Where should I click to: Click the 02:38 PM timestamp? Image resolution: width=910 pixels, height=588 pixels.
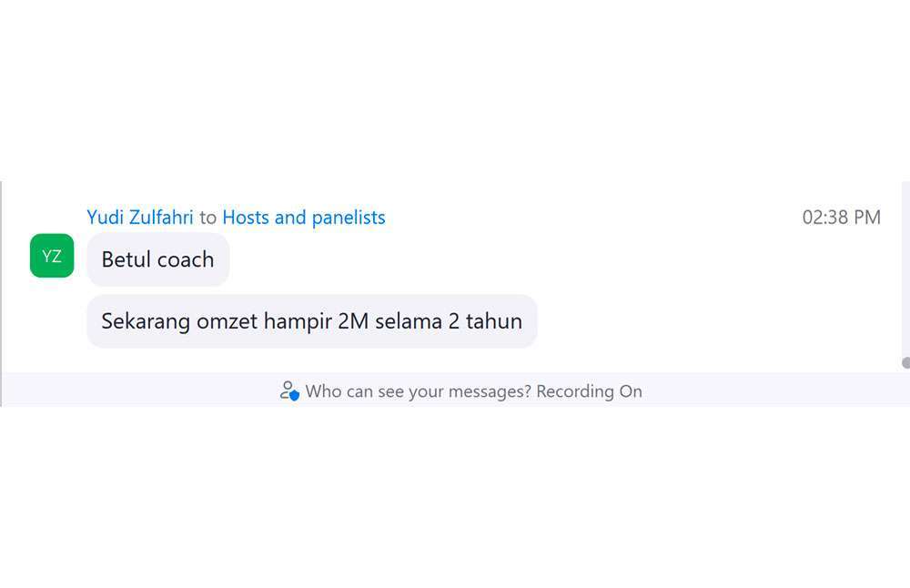[x=841, y=218]
